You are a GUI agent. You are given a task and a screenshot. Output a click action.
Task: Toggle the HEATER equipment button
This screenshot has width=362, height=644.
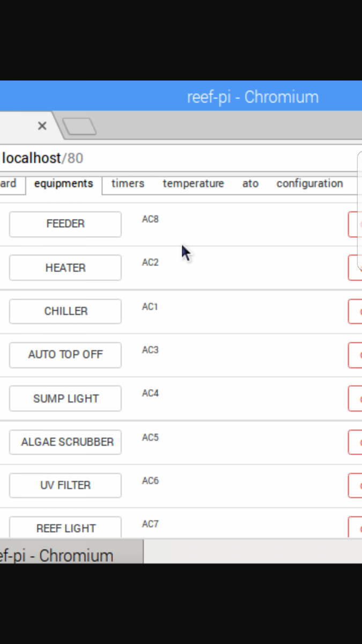(x=65, y=268)
